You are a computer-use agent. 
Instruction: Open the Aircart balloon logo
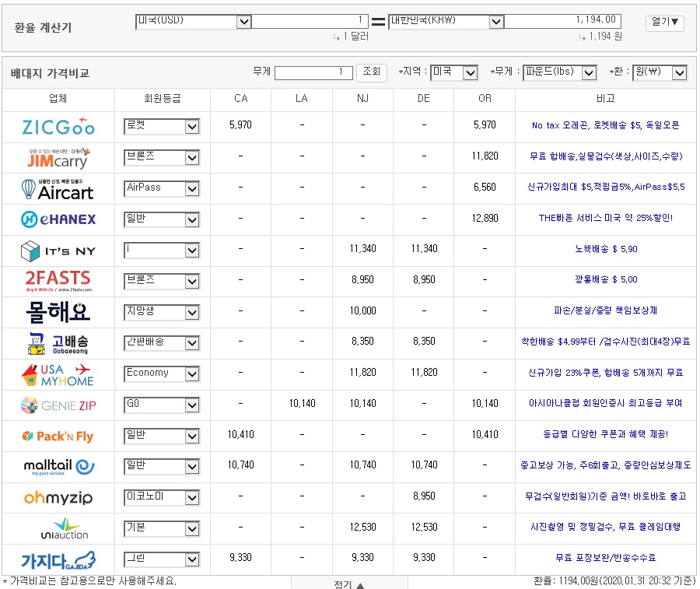[58, 189]
